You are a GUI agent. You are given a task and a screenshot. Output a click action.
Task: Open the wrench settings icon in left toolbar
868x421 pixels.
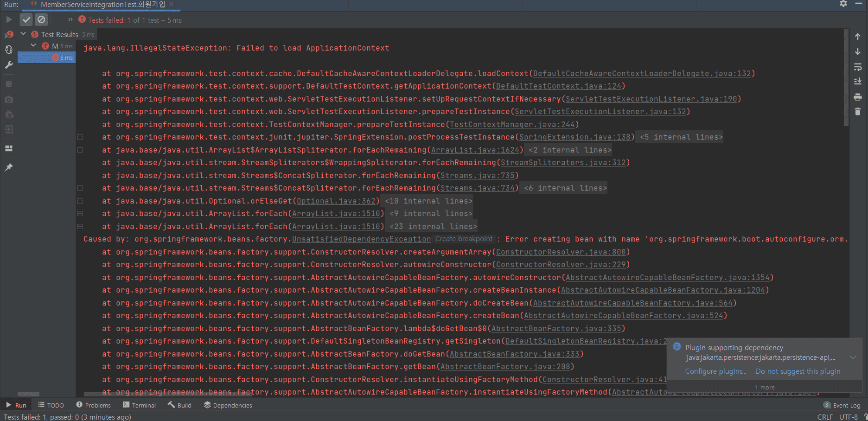(x=9, y=65)
